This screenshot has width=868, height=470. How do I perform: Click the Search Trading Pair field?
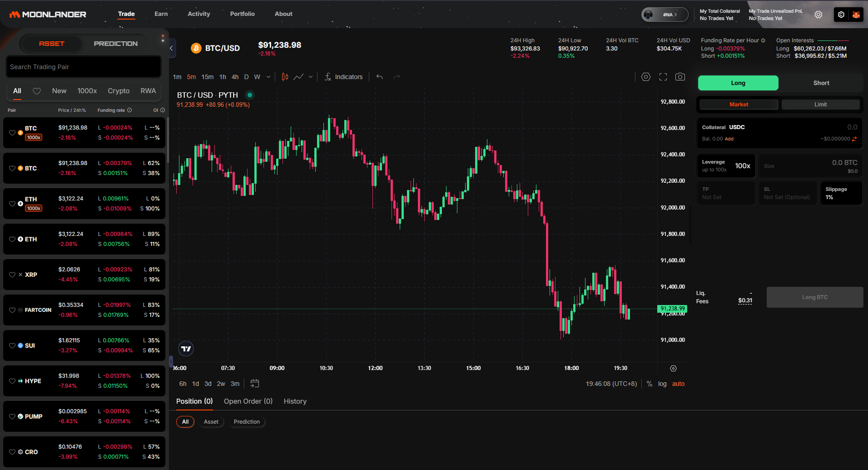pos(84,67)
